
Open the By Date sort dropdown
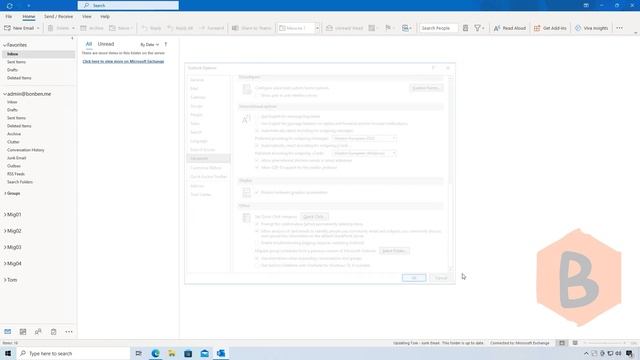149,44
